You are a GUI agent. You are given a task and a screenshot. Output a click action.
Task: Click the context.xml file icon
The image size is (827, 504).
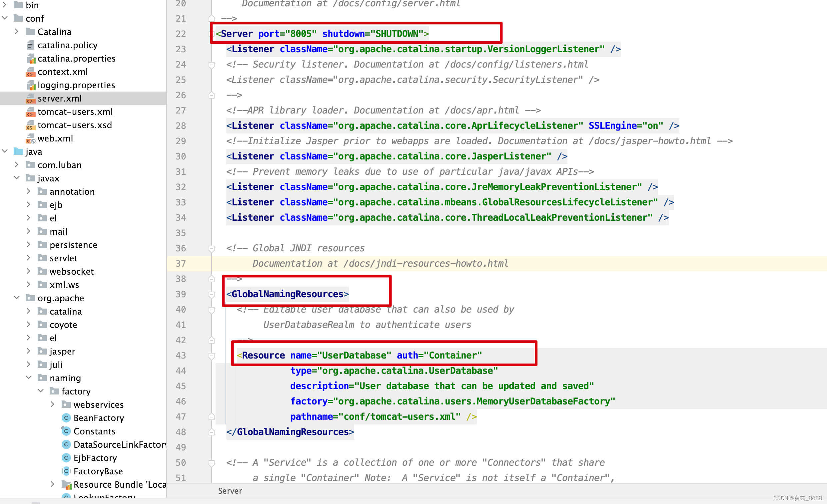pos(31,72)
